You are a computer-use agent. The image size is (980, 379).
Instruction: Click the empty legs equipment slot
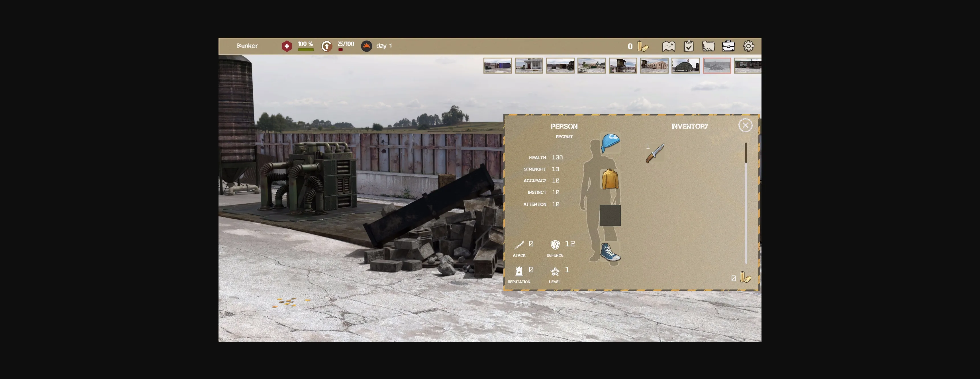[610, 215]
